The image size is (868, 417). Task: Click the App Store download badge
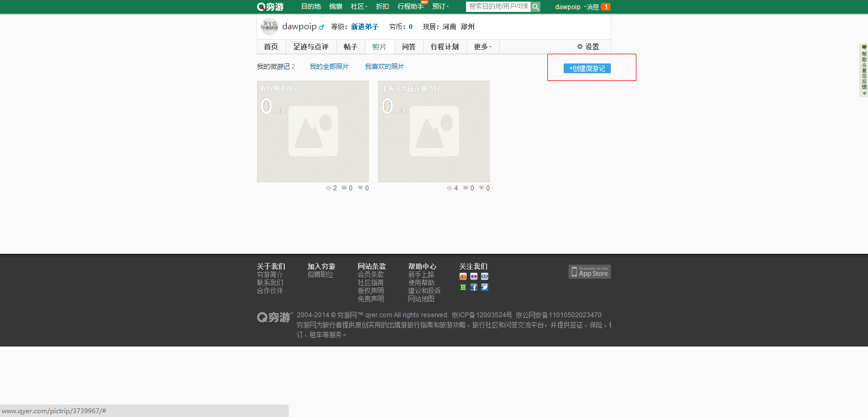[x=589, y=272]
